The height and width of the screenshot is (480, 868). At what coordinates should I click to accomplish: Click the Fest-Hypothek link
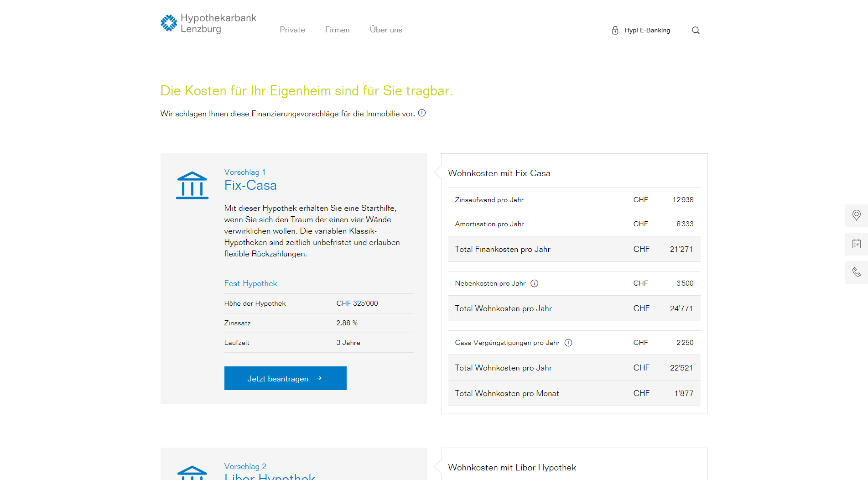pyautogui.click(x=250, y=283)
